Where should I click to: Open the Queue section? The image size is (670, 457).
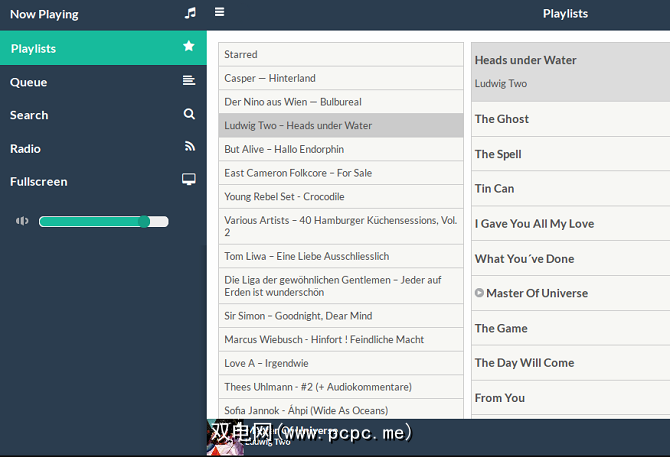point(103,82)
